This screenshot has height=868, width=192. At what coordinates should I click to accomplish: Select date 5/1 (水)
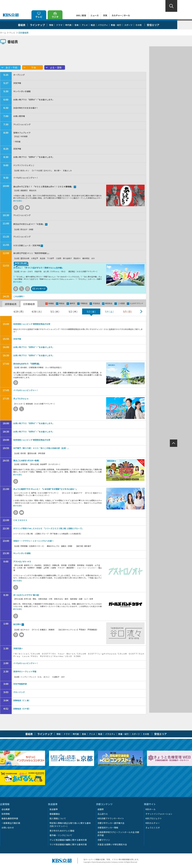pos(55,312)
